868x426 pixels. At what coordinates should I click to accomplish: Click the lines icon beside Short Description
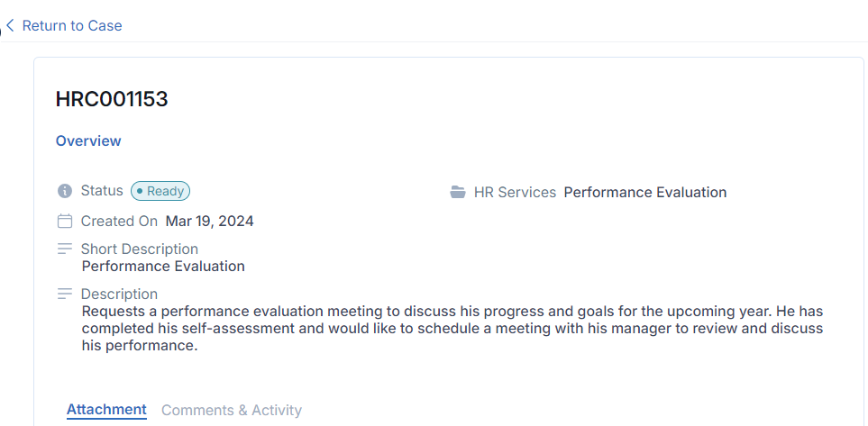click(65, 249)
